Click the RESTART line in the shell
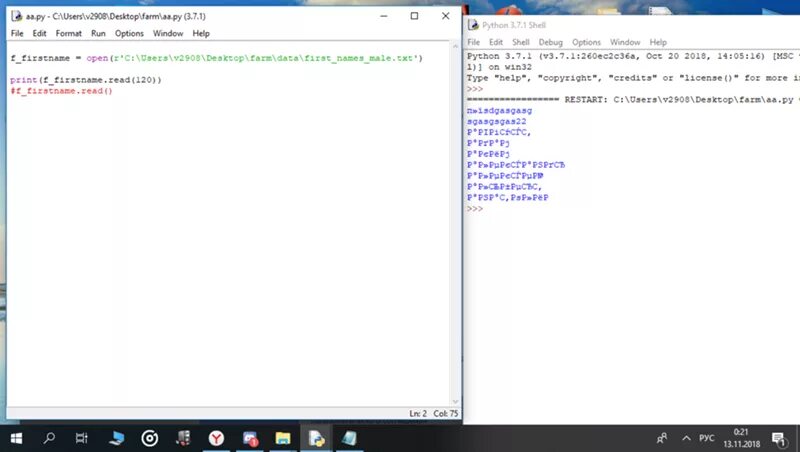The width and height of the screenshot is (800, 452). click(633, 99)
